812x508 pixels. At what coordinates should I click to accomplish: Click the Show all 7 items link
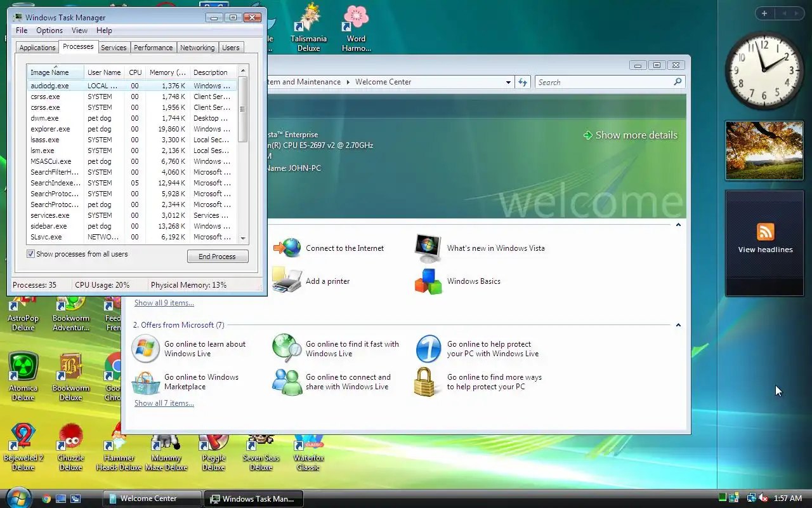point(164,403)
